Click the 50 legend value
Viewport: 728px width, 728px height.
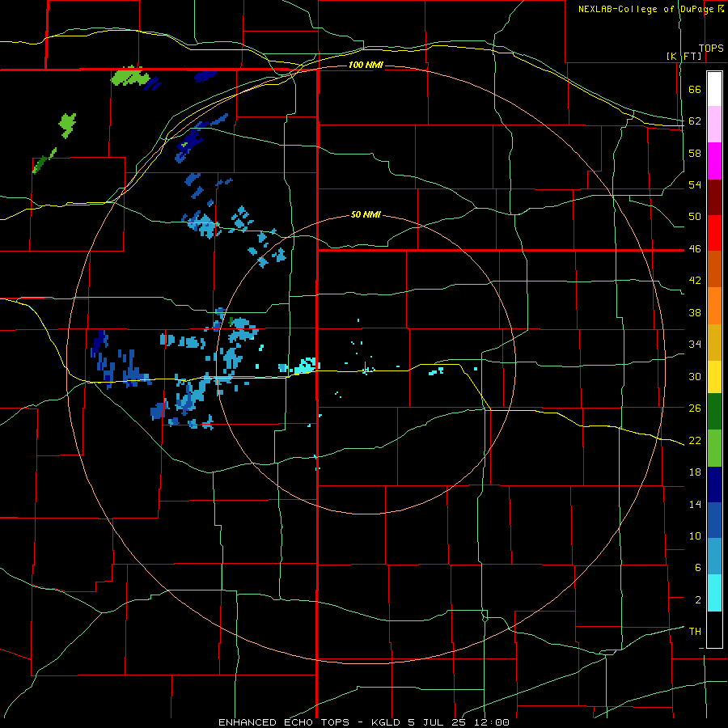click(695, 217)
